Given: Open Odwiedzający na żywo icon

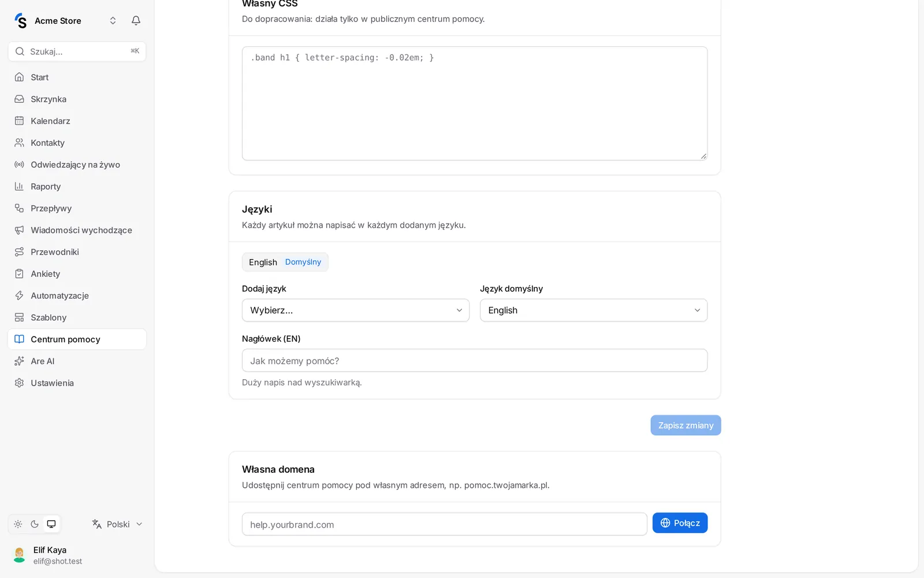Looking at the screenshot, I should point(19,165).
